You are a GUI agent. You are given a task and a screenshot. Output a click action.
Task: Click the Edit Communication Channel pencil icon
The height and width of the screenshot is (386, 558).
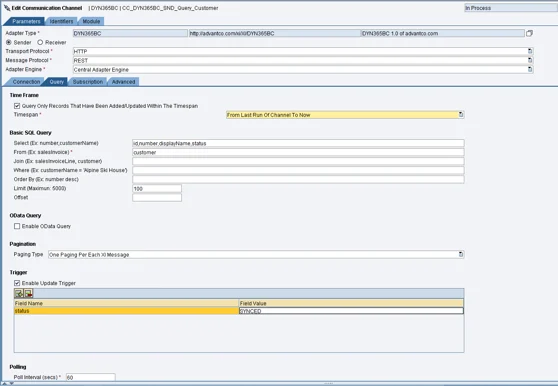(7, 8)
